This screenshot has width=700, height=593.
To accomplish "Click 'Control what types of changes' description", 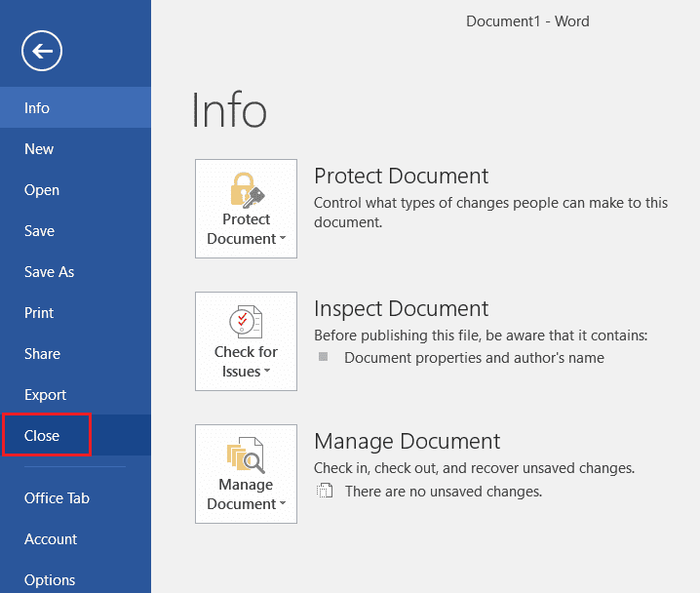I will [x=490, y=212].
